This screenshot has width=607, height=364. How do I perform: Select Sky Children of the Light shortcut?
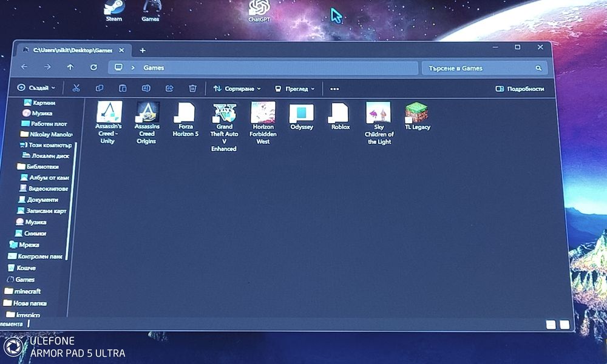click(x=379, y=123)
